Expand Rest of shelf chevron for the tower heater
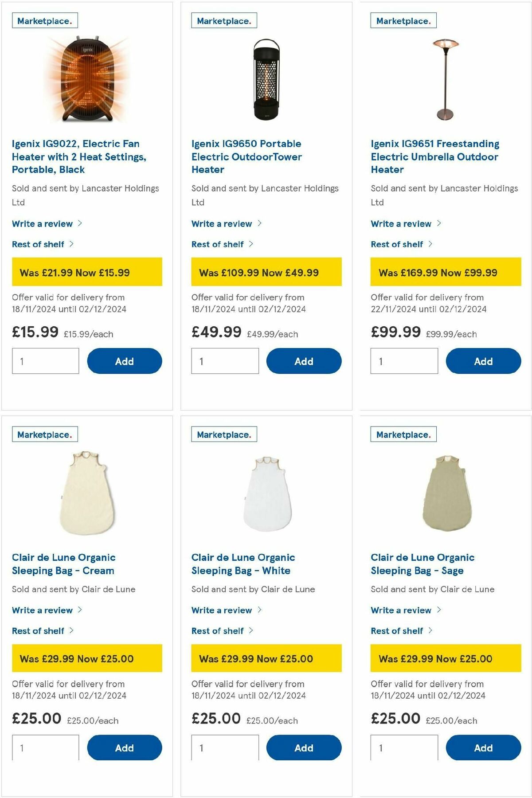Viewport: 532px width, 798px height. tap(252, 243)
